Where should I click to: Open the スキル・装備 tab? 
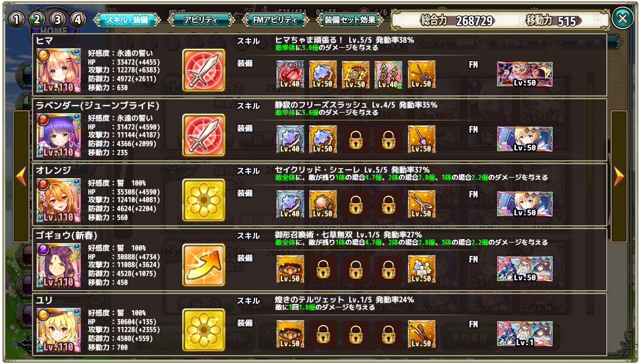127,20
